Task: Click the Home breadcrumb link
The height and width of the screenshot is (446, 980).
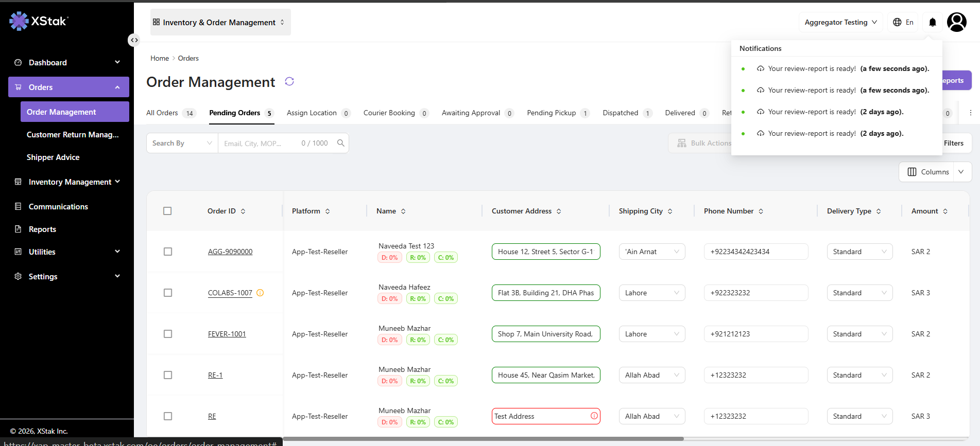Action: click(160, 58)
